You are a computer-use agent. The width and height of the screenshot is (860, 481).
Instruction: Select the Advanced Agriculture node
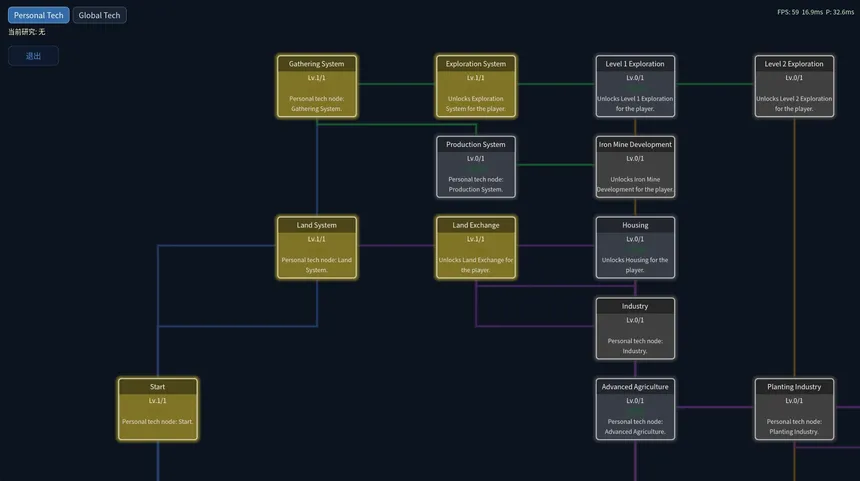pyautogui.click(x=635, y=409)
